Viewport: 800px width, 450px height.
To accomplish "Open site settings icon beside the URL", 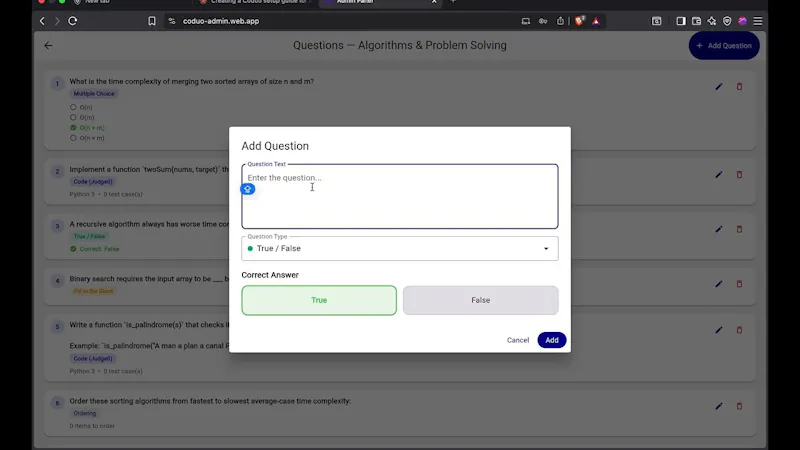I will click(x=172, y=21).
